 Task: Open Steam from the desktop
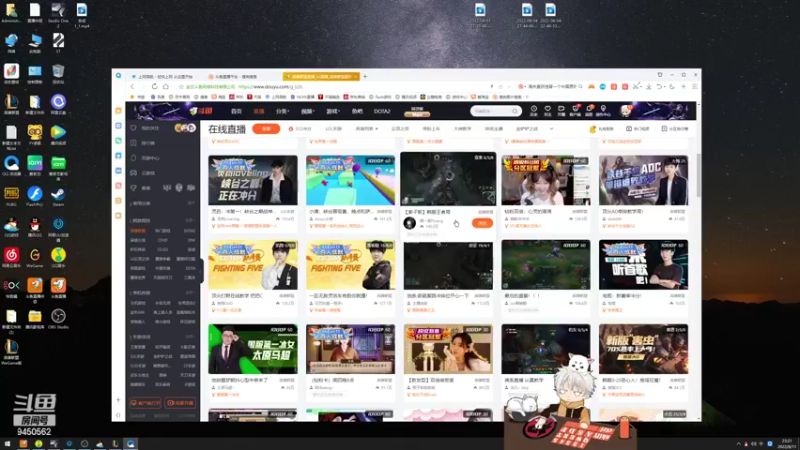pyautogui.click(x=58, y=196)
